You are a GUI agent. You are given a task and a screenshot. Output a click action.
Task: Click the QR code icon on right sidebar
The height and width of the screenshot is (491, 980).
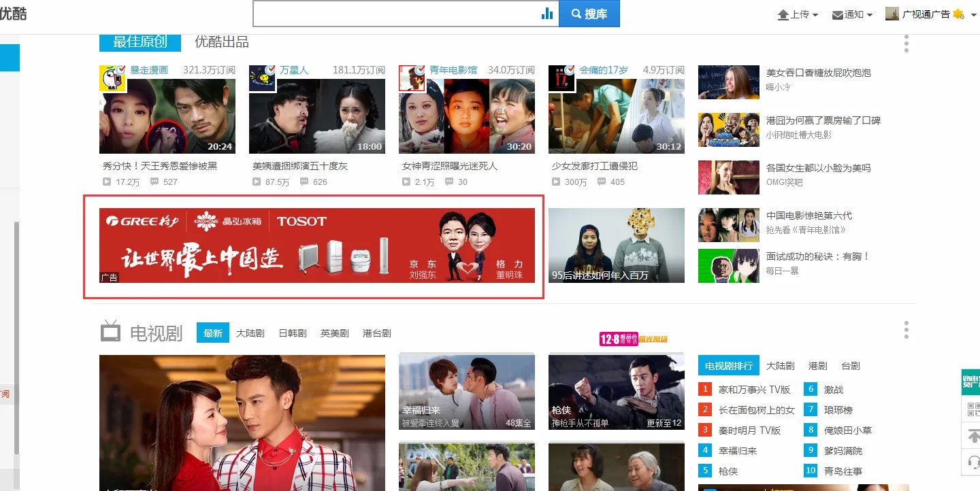[972, 409]
